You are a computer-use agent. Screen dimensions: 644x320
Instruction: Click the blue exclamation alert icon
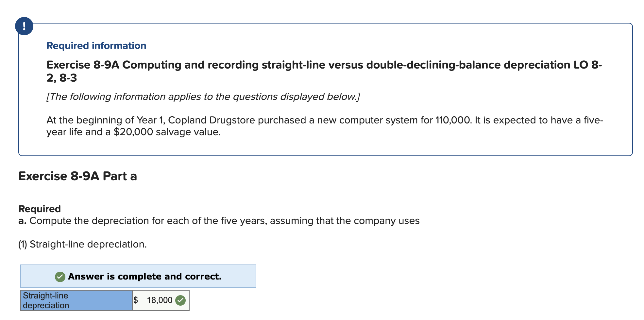click(25, 26)
